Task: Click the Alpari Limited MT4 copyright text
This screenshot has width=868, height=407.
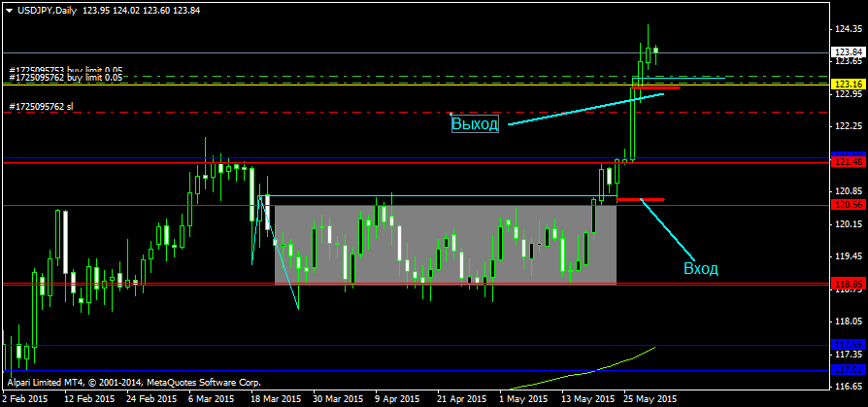Action: pos(135,382)
